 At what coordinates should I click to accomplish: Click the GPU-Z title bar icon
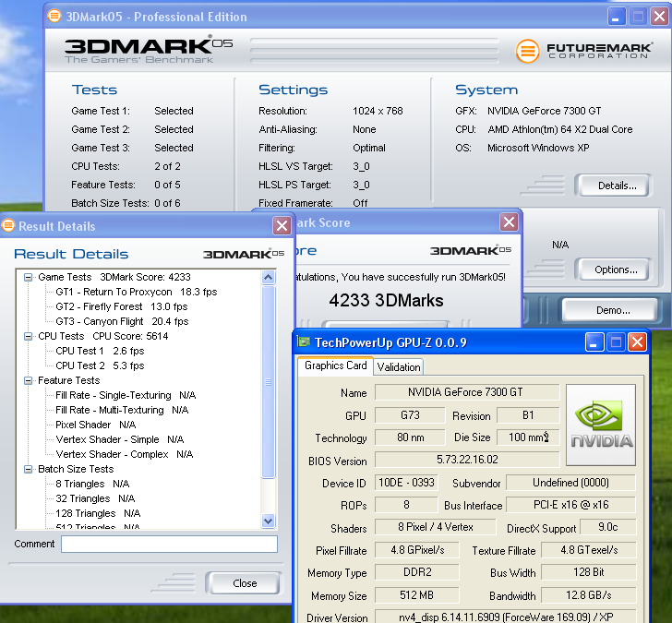click(304, 341)
